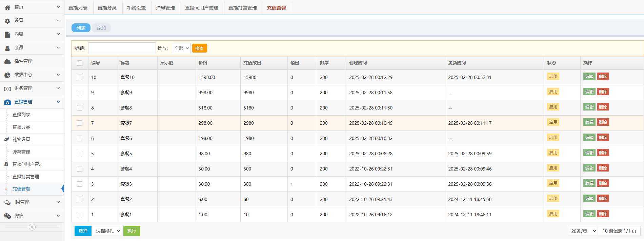This screenshot has width=644, height=241.
Task: Switch to the 礼物设置 tab
Action: (x=136, y=8)
